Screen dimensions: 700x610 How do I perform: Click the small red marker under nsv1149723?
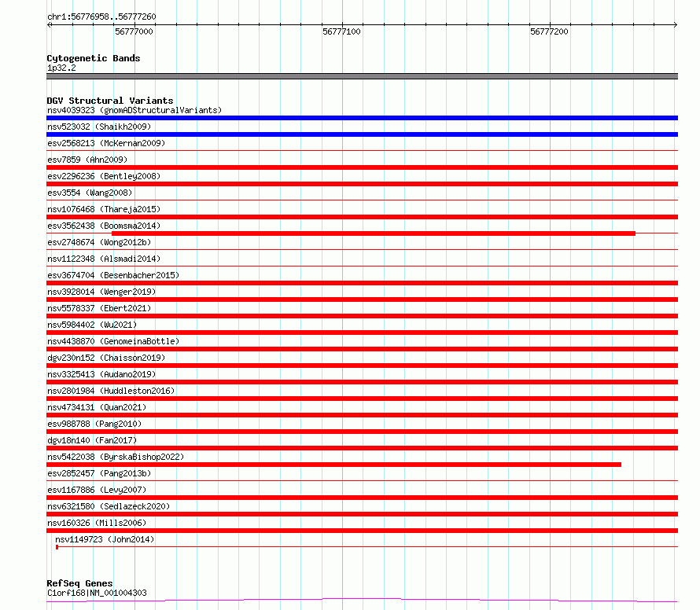click(57, 547)
